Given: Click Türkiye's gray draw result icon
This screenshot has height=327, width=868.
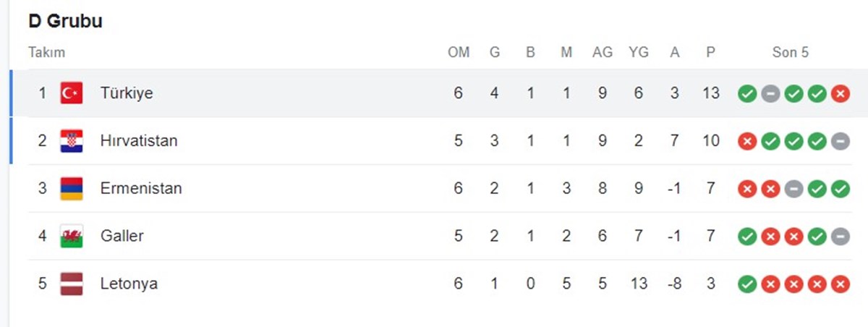Looking at the screenshot, I should click(770, 93).
